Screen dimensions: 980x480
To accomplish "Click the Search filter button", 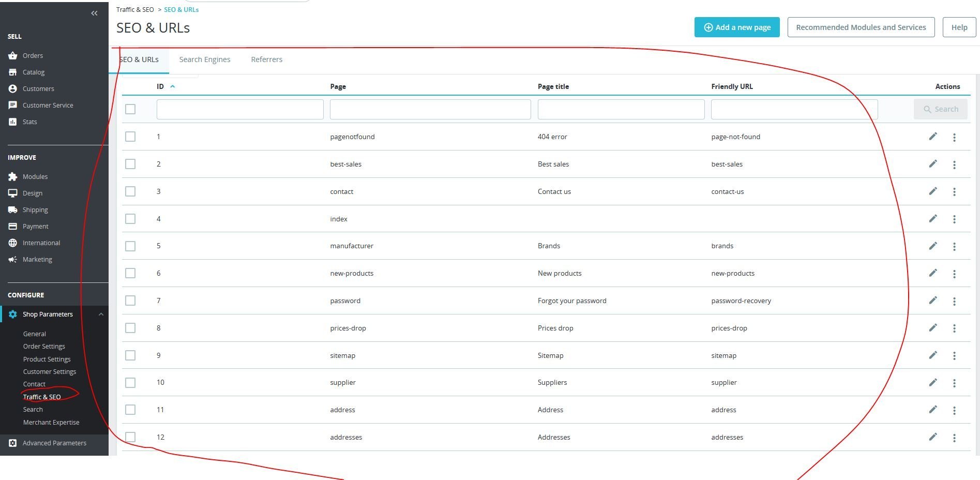I will click(941, 109).
